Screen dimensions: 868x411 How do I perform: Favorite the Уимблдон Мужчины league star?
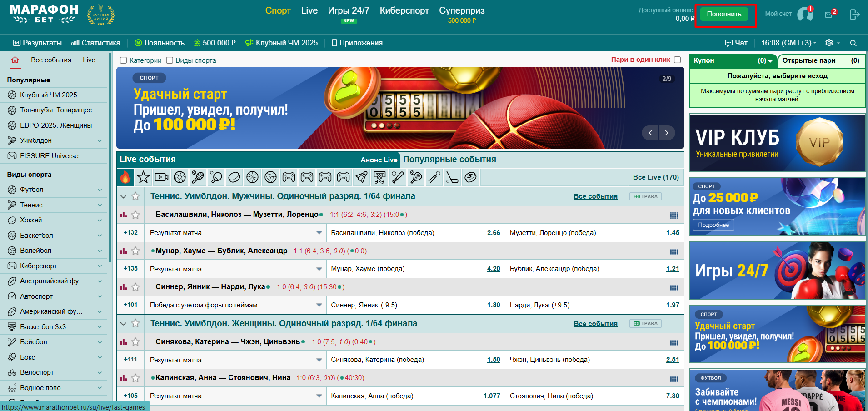(x=135, y=196)
